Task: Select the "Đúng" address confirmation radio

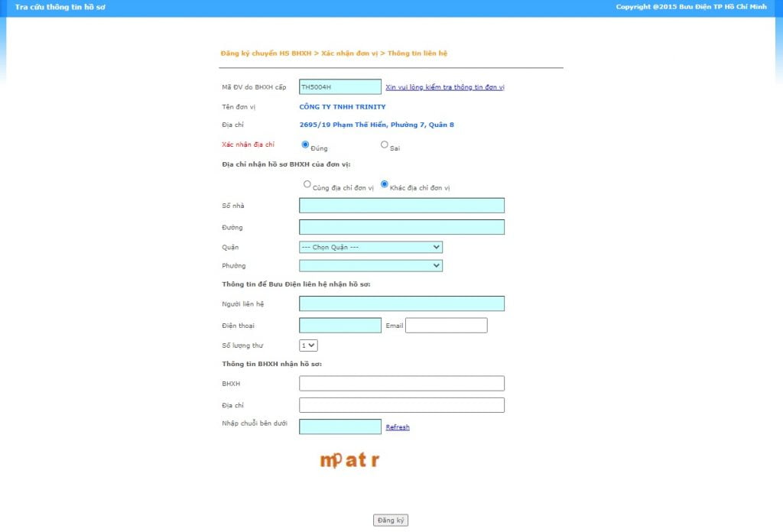Action: click(x=305, y=144)
